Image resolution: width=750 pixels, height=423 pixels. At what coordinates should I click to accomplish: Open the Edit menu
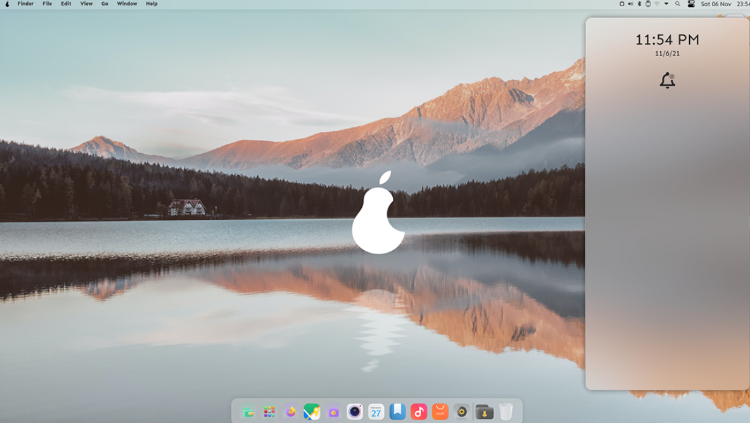point(66,4)
